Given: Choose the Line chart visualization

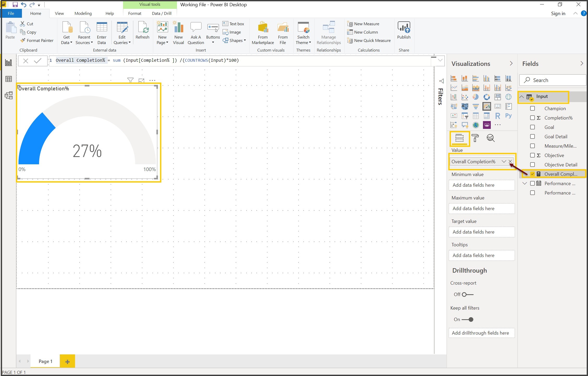Looking at the screenshot, I should coord(454,87).
